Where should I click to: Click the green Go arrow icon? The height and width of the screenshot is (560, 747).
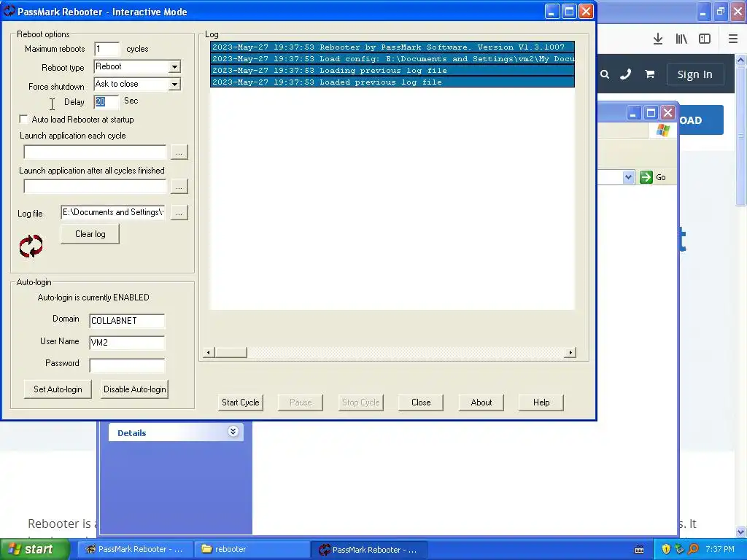coord(646,177)
